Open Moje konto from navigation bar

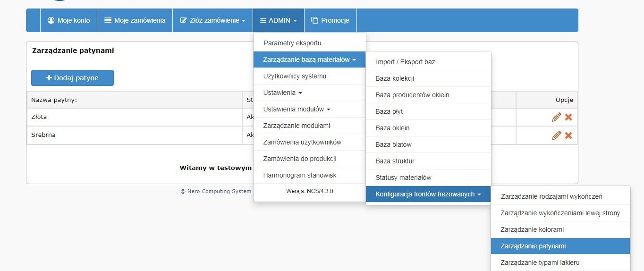(x=68, y=20)
